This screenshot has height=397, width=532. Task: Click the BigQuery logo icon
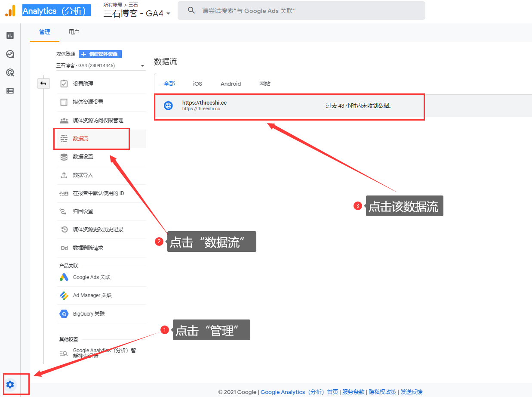(x=64, y=314)
